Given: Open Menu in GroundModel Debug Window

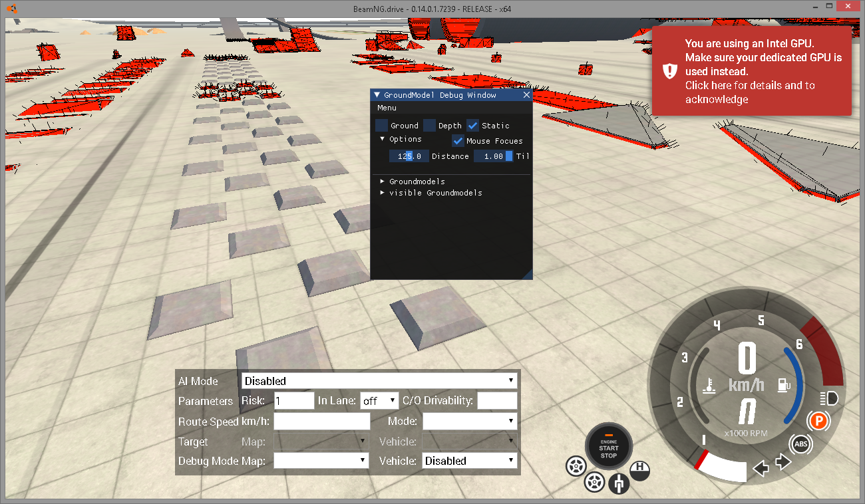Looking at the screenshot, I should (x=387, y=108).
